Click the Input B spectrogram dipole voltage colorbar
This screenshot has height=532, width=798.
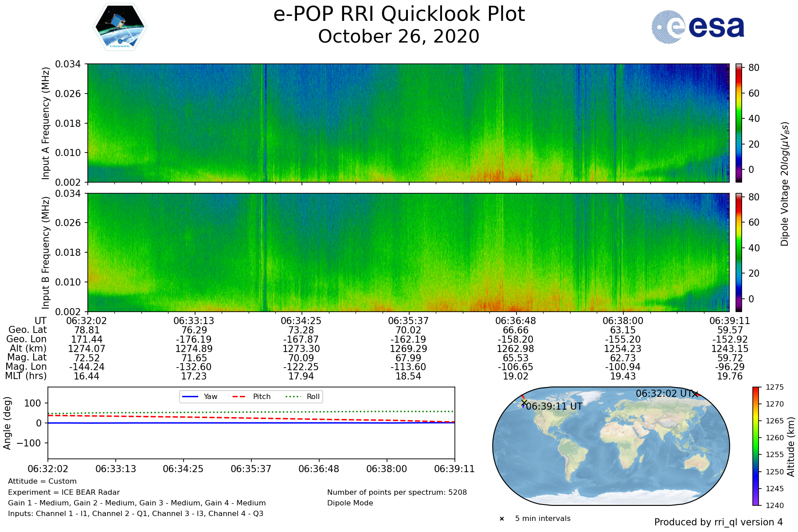739,252
